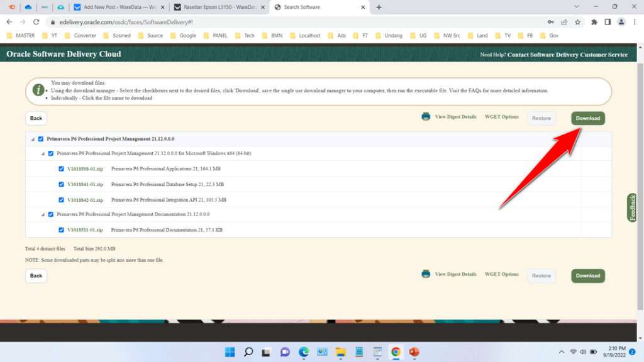Open Windows Search from the taskbar

(x=248, y=352)
